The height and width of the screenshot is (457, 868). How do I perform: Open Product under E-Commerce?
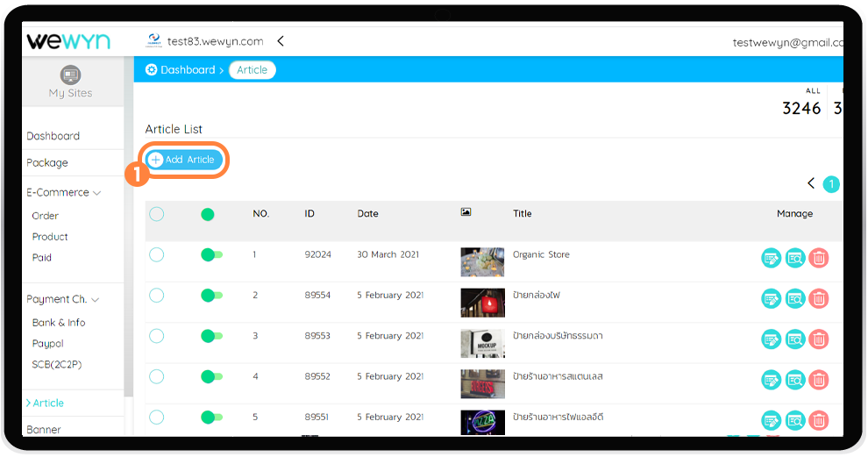pyautogui.click(x=50, y=237)
